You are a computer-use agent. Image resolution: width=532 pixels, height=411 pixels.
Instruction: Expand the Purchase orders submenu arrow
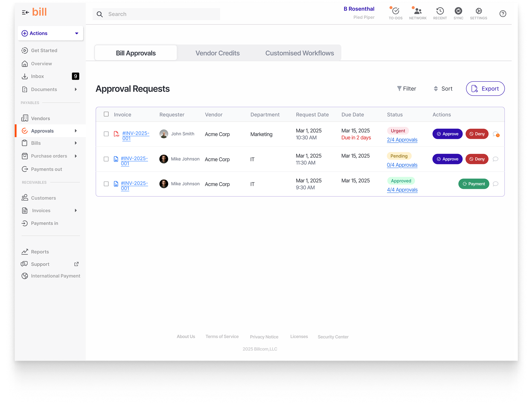click(76, 156)
